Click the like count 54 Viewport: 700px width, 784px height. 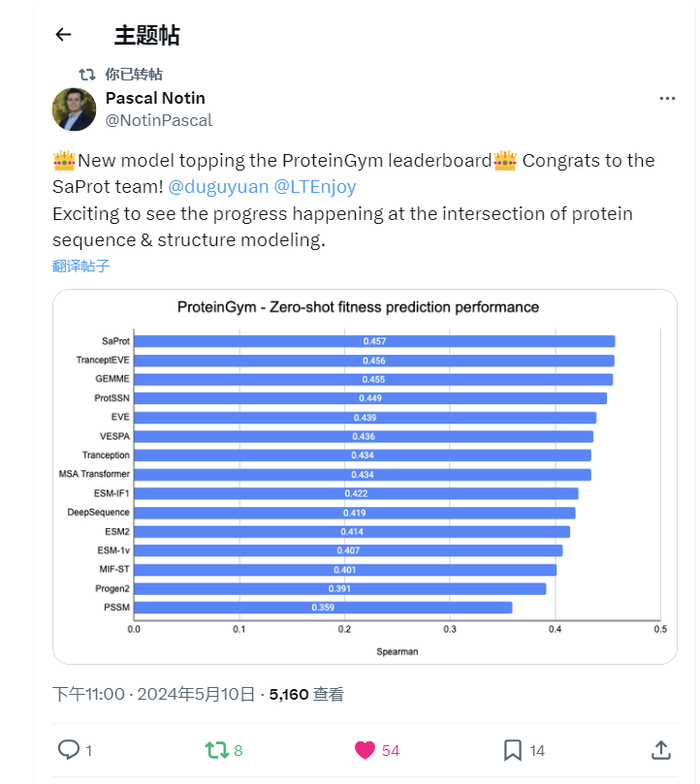[390, 750]
